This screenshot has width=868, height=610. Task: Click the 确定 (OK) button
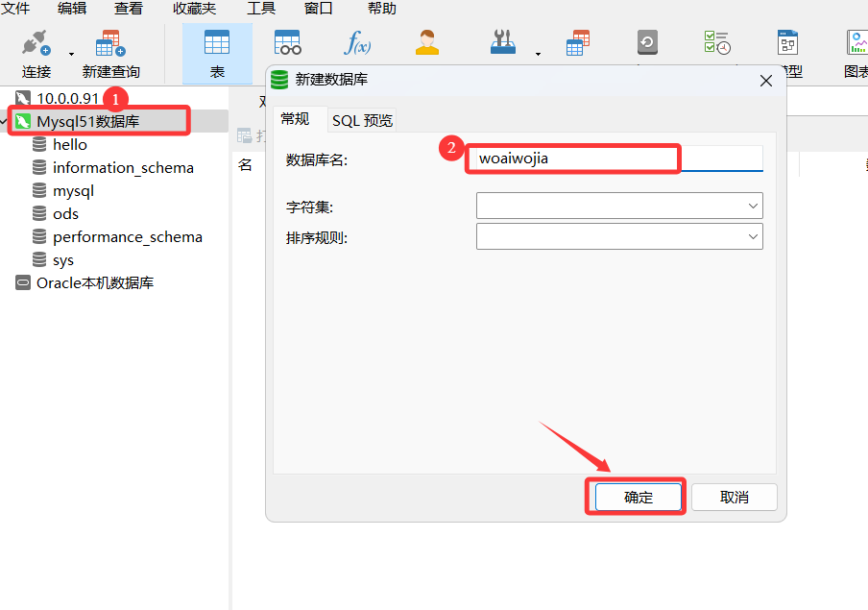point(638,497)
